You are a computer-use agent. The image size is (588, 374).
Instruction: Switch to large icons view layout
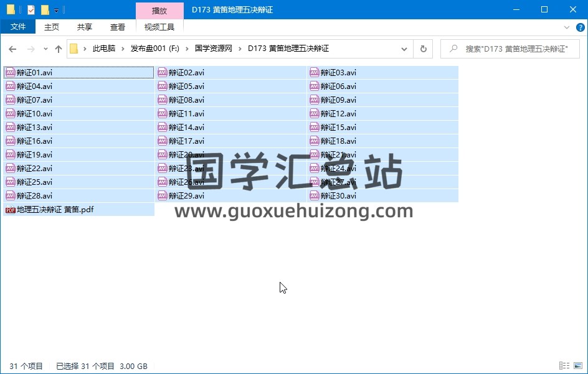pyautogui.click(x=577, y=366)
